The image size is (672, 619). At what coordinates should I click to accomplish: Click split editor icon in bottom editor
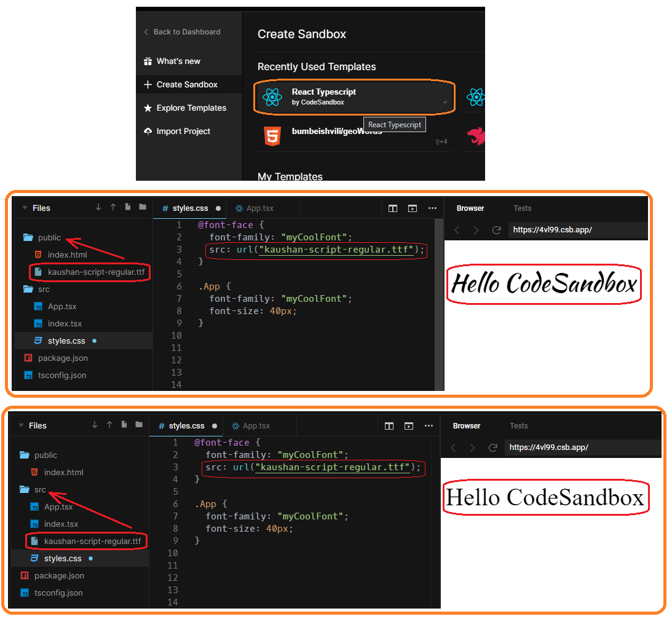click(x=389, y=426)
